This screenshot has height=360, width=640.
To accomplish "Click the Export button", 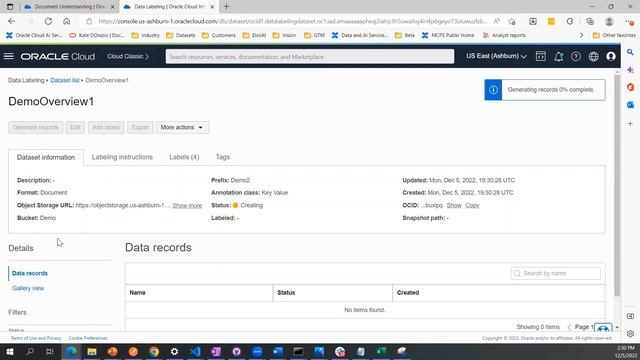I will [140, 127].
